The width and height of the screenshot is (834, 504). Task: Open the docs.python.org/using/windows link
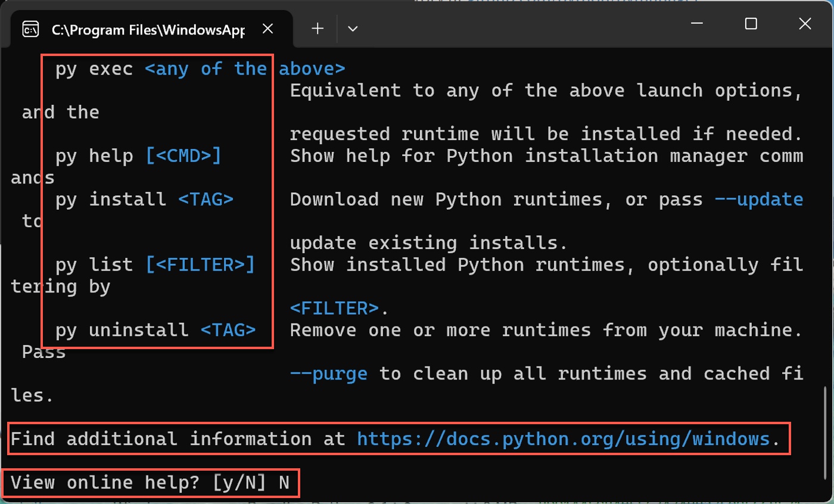coord(564,439)
